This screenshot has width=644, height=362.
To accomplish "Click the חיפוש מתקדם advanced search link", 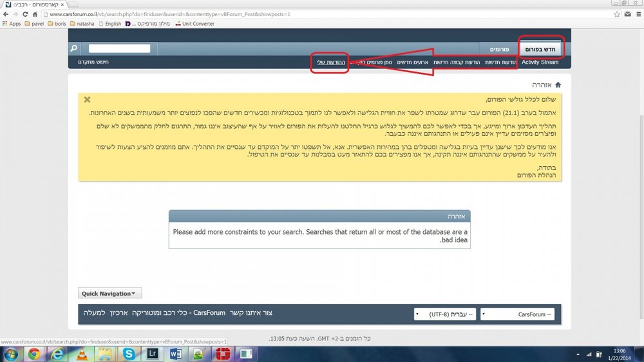I will point(93,62).
